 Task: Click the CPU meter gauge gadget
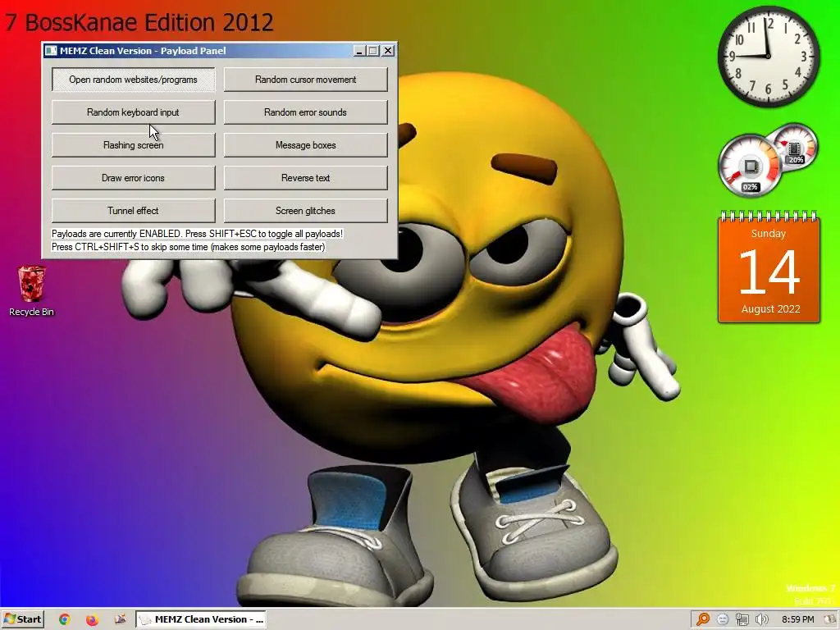point(750,166)
